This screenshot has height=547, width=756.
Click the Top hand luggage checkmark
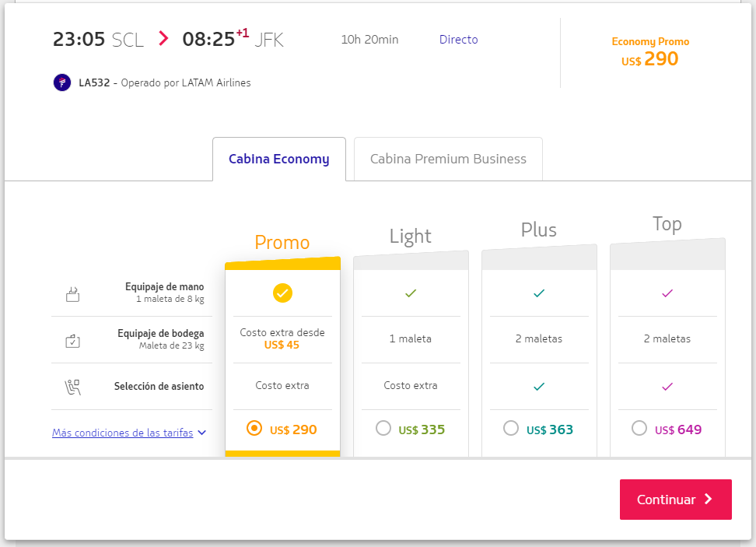(667, 293)
